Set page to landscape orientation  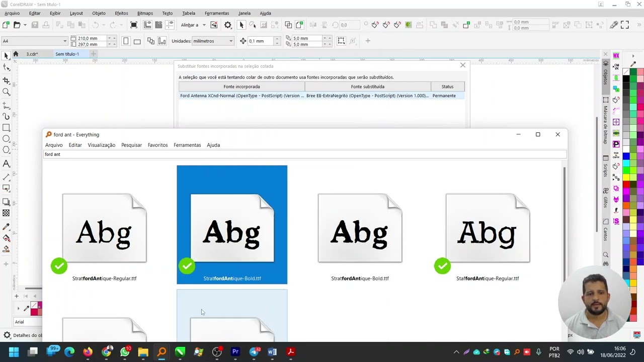137,41
